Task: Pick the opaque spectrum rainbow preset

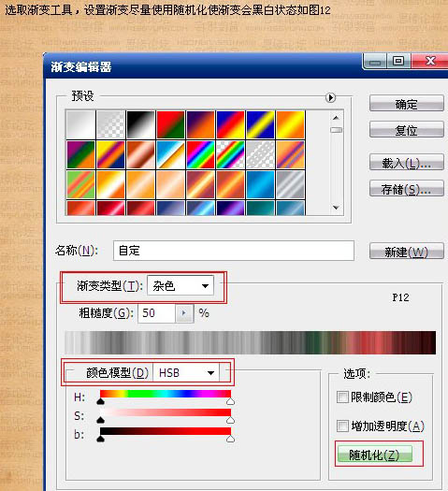Action: 201,154
